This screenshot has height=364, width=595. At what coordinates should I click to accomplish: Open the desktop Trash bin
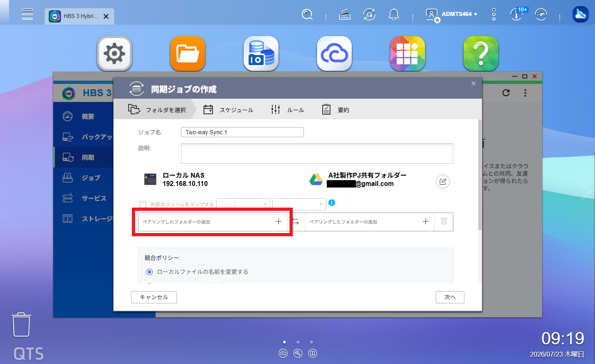pyautogui.click(x=21, y=325)
